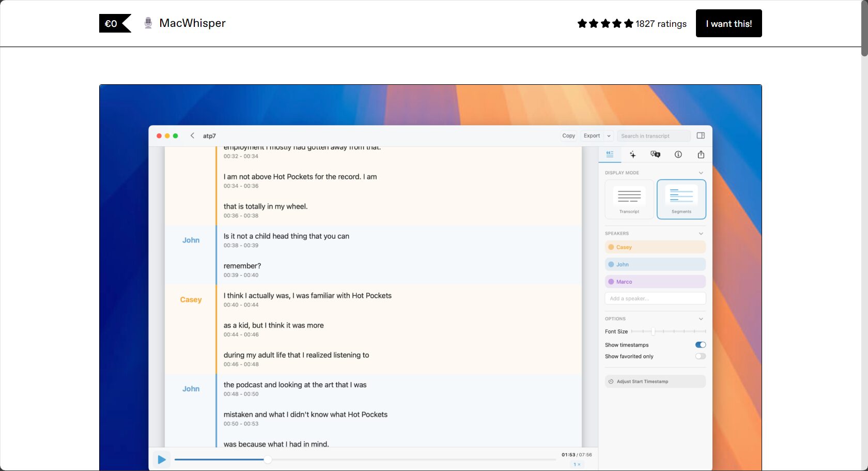
Task: Click segment 'that is totally in my wheel.'
Action: coord(266,206)
